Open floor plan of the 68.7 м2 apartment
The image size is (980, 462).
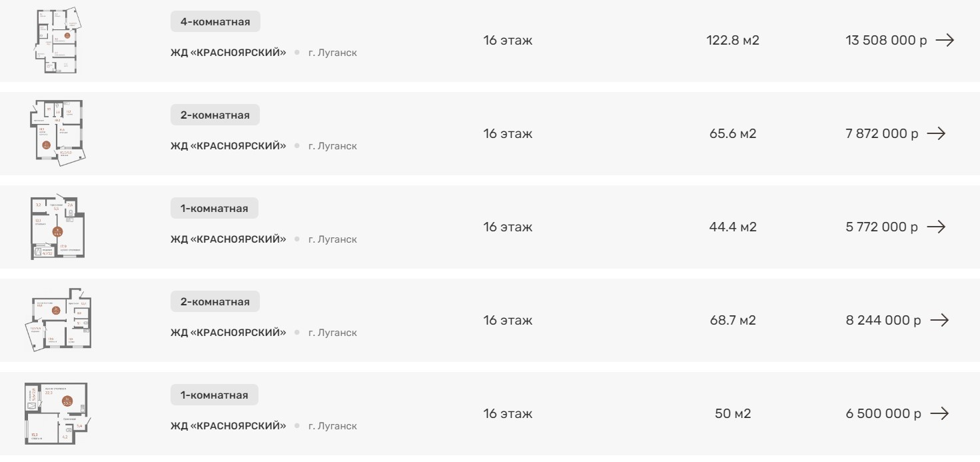59,320
